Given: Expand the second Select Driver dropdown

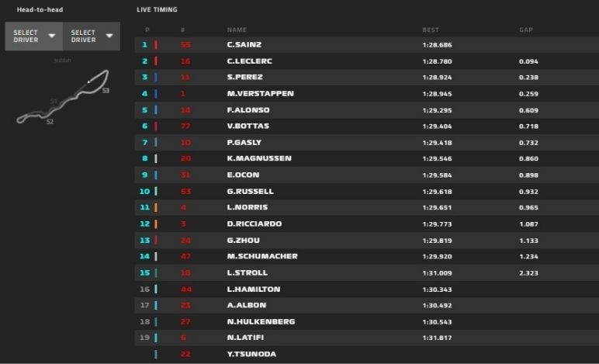Looking at the screenshot, I should 91,36.
